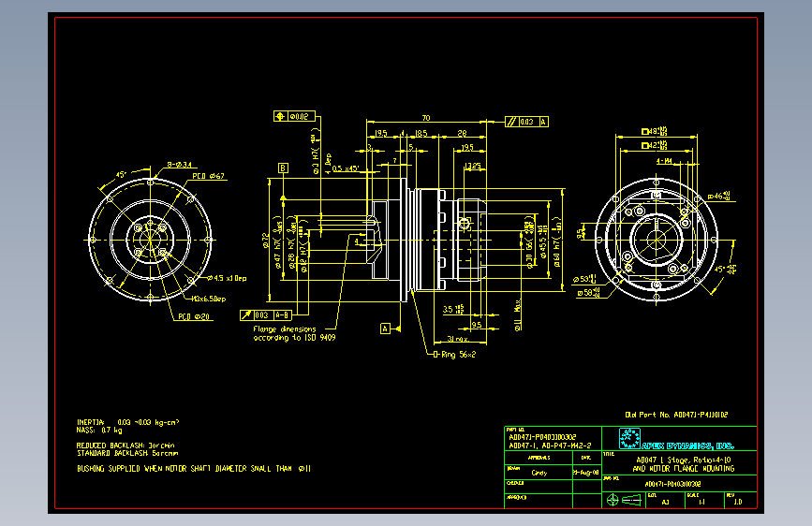812x526 pixels.
Task: Select the 'STANDARD BACKLASH' note line
Action: point(127,453)
